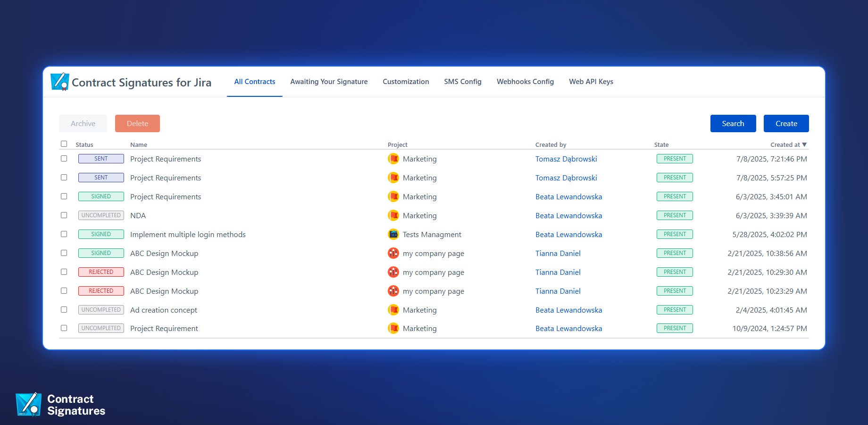Click Marketing project icon in 3:45:01 AM row
The image size is (868, 425).
(x=393, y=196)
